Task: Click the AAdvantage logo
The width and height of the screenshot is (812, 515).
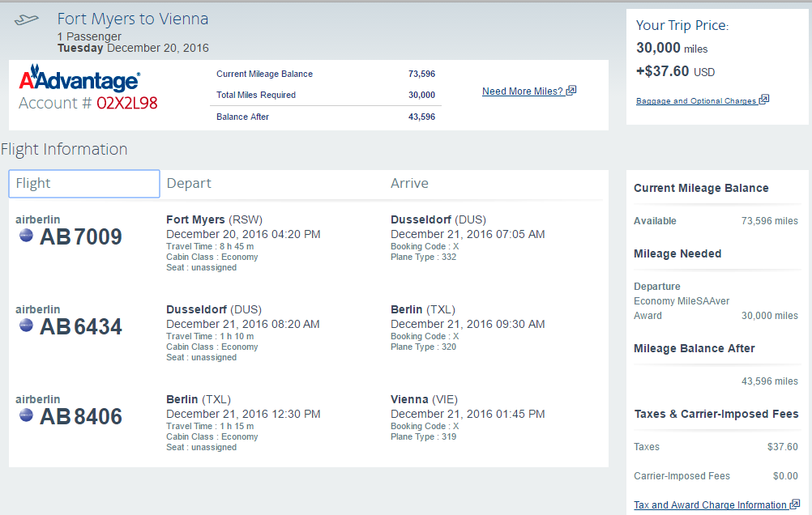Action: point(79,80)
